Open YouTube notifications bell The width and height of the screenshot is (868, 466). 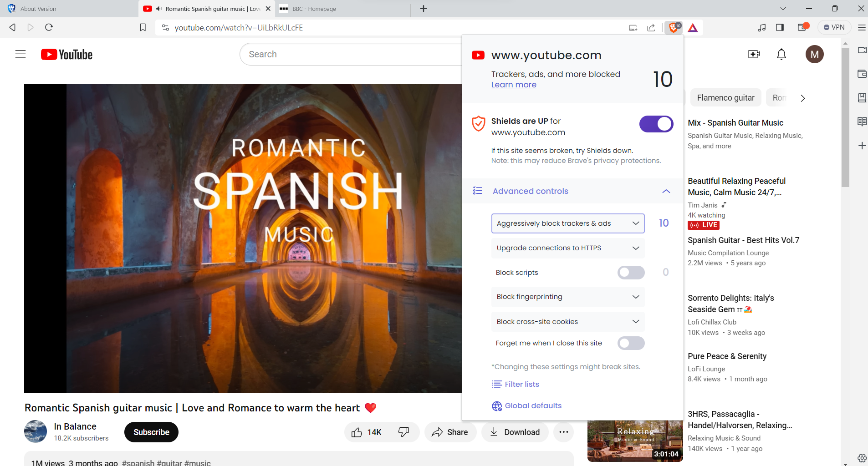pyautogui.click(x=781, y=54)
